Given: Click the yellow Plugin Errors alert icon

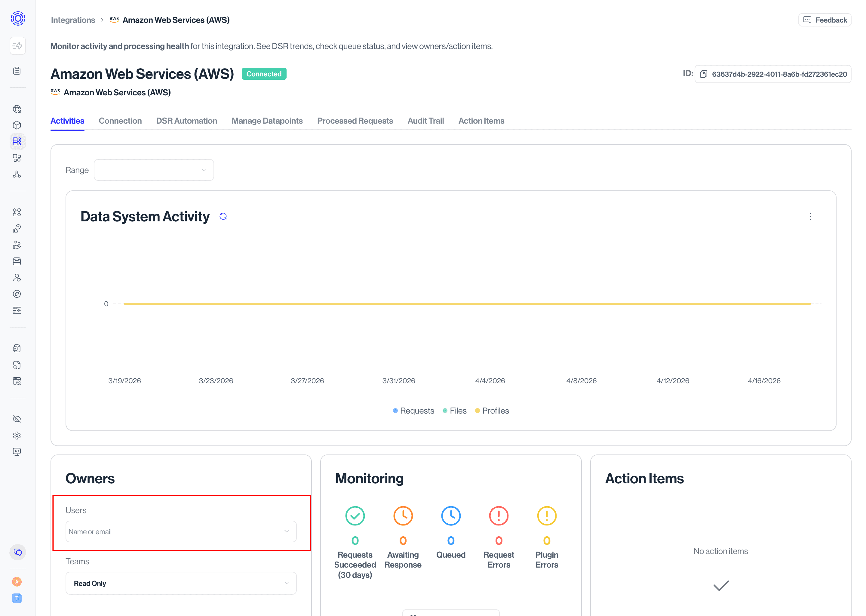Looking at the screenshot, I should 547,516.
